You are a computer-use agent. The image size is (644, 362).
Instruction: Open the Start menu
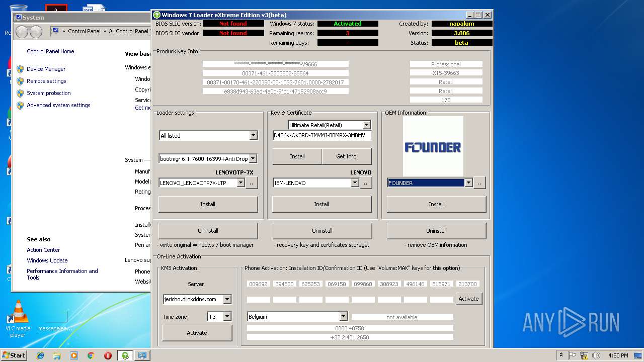pos(14,355)
